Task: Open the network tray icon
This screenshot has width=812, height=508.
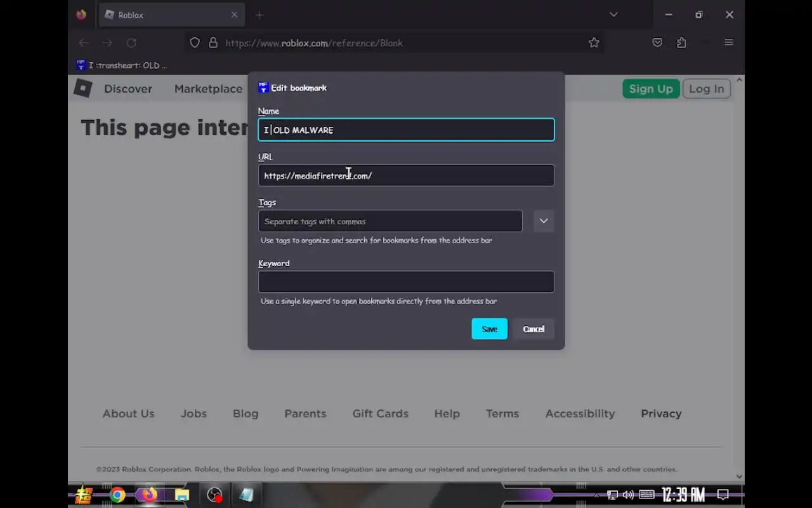Action: point(612,495)
